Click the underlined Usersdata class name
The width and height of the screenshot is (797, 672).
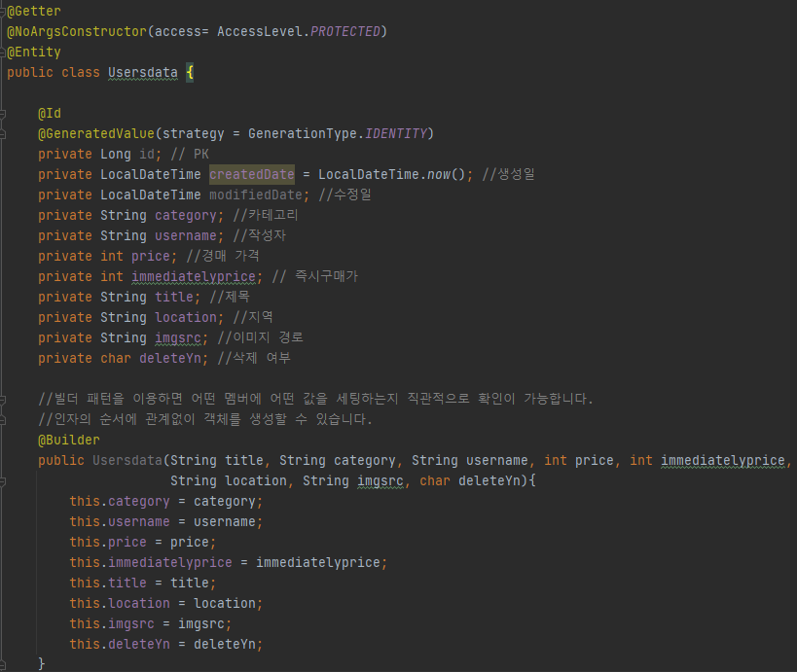coord(143,73)
